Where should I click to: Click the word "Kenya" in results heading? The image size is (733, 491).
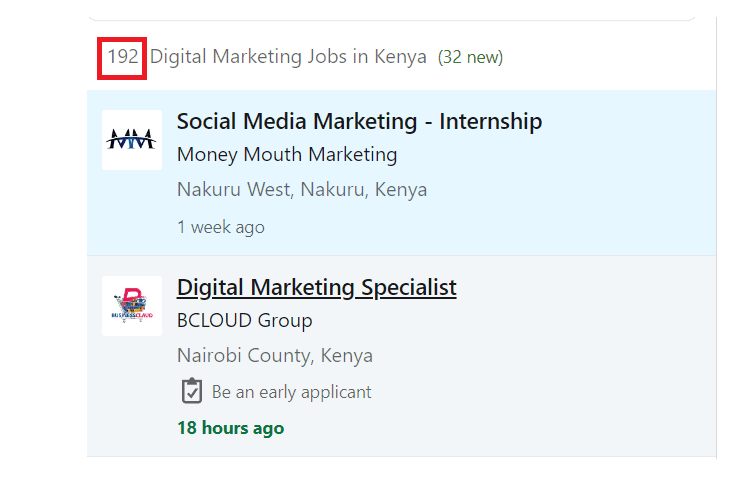coord(400,57)
